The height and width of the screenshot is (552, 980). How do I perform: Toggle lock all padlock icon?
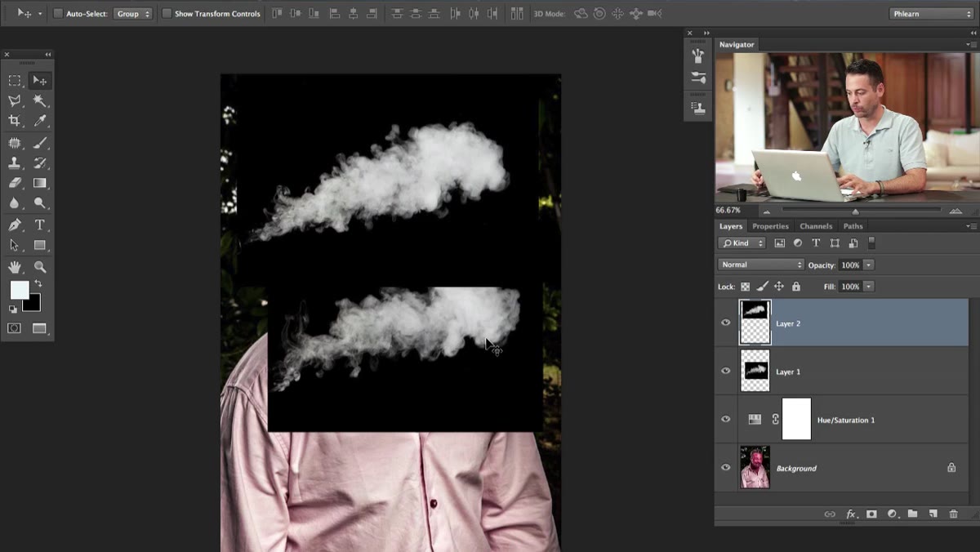pos(796,287)
